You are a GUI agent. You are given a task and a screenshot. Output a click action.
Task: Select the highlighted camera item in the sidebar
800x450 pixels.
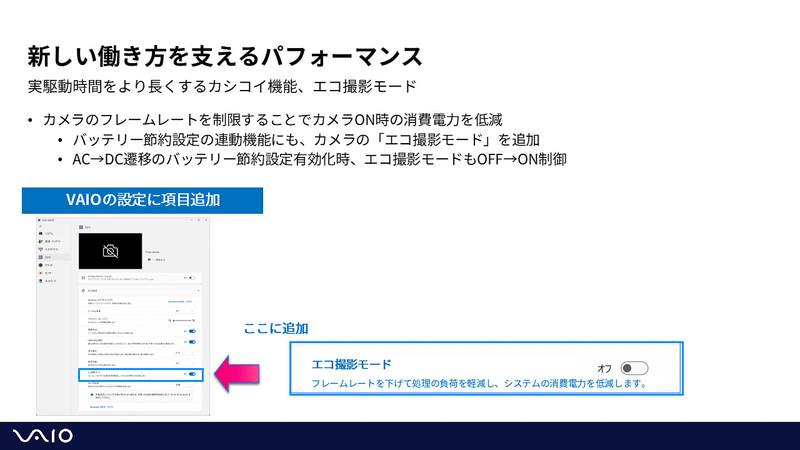point(54,257)
